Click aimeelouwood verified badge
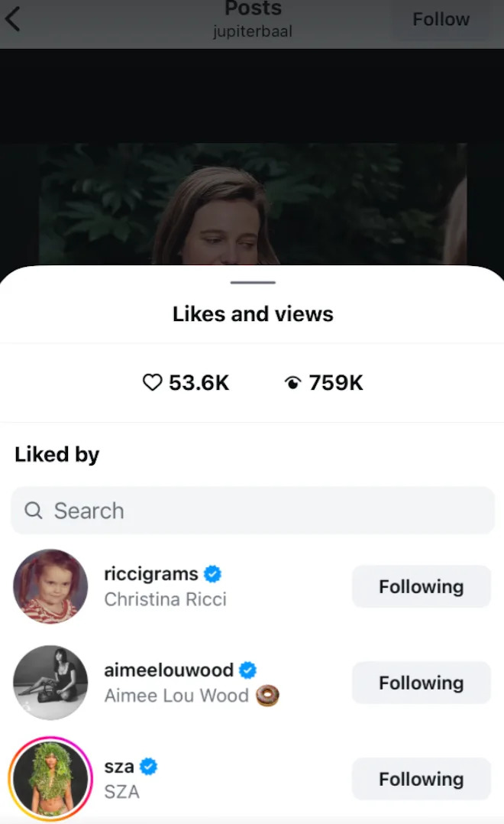Image resolution: width=504 pixels, height=824 pixels. [x=247, y=670]
